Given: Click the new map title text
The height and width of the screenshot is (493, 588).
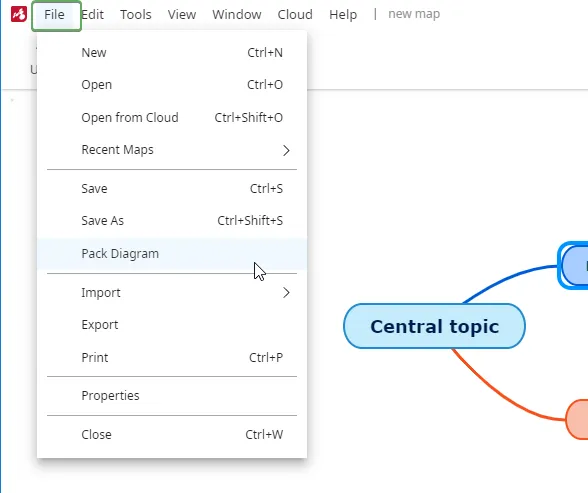Looking at the screenshot, I should (414, 14).
